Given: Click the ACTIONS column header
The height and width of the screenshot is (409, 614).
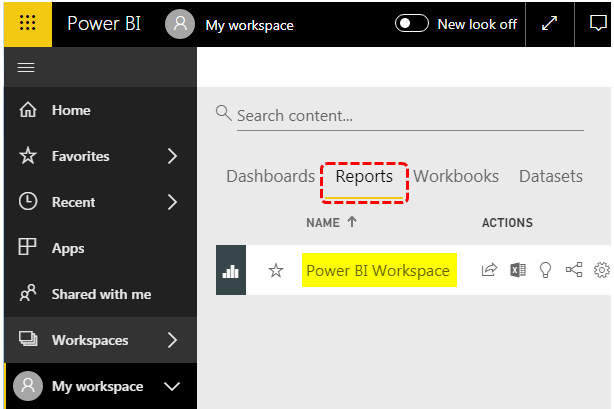Looking at the screenshot, I should tap(507, 223).
